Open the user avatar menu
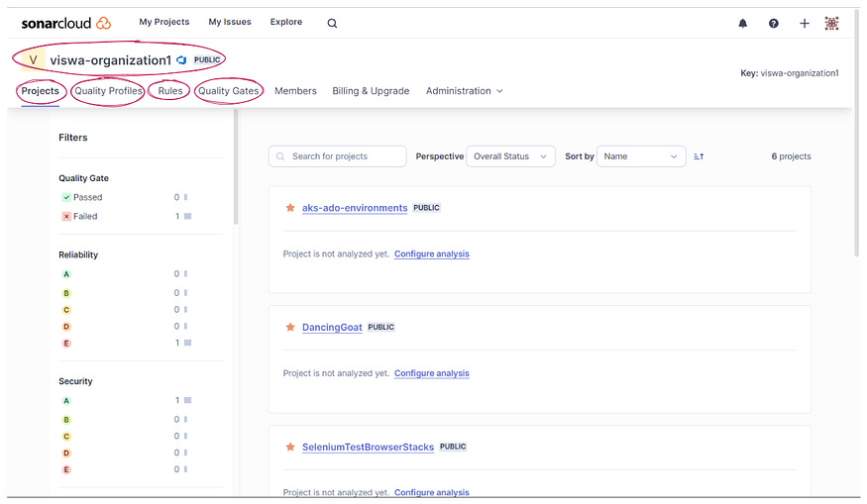Viewport: 867px width, 504px height. 831,23
